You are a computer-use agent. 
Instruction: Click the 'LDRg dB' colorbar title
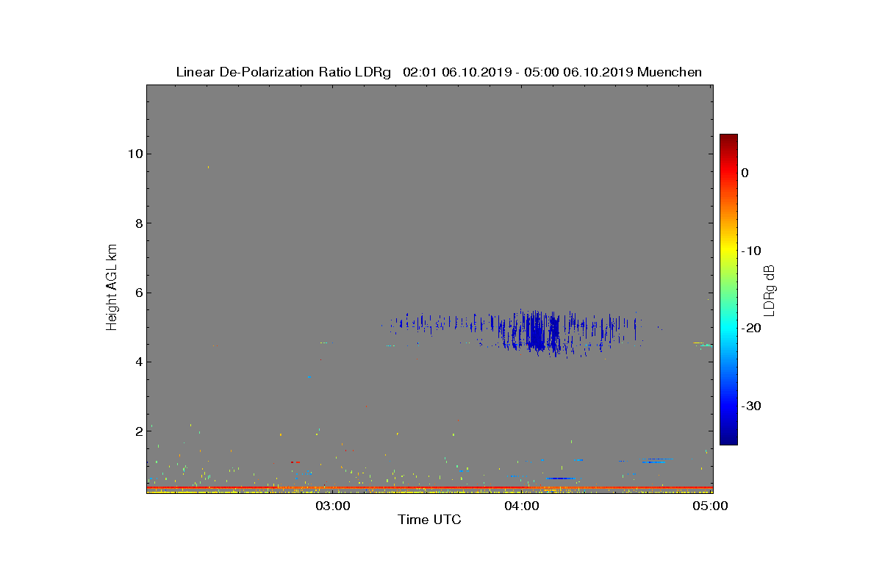[x=770, y=290]
